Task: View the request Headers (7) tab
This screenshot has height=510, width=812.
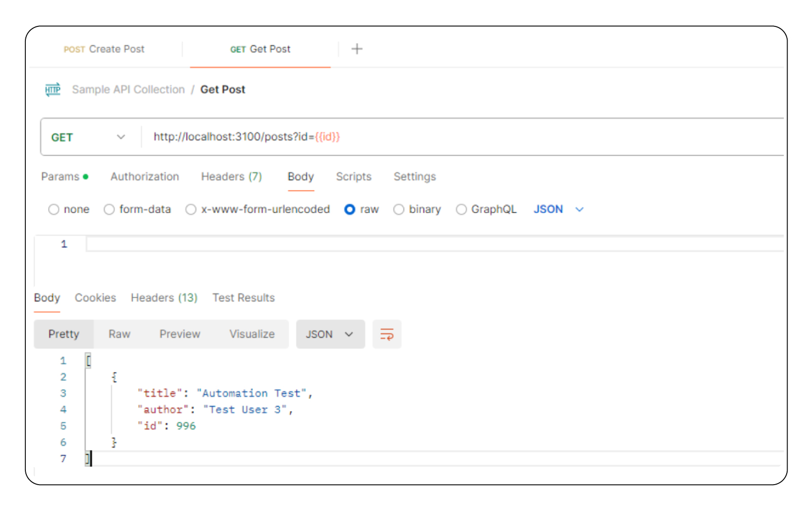Action: pos(231,177)
